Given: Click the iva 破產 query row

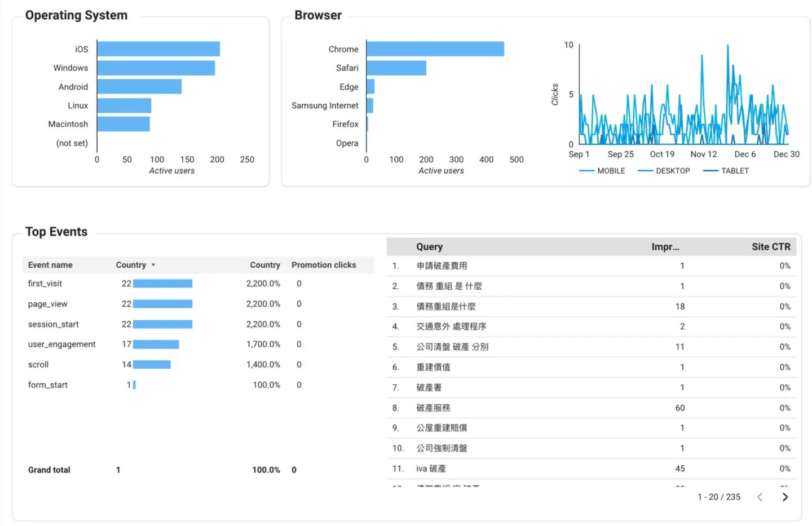Looking at the screenshot, I should (x=431, y=468).
